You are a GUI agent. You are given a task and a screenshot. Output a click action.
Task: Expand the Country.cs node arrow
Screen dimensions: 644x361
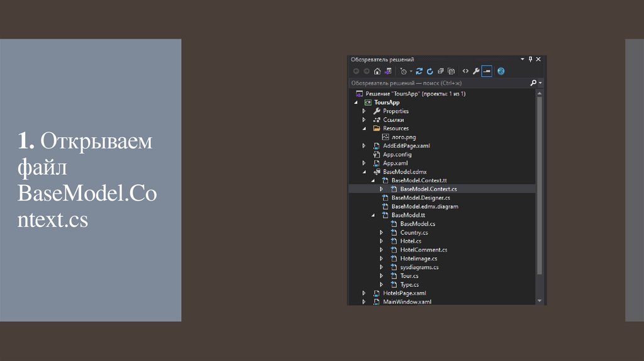tap(381, 233)
